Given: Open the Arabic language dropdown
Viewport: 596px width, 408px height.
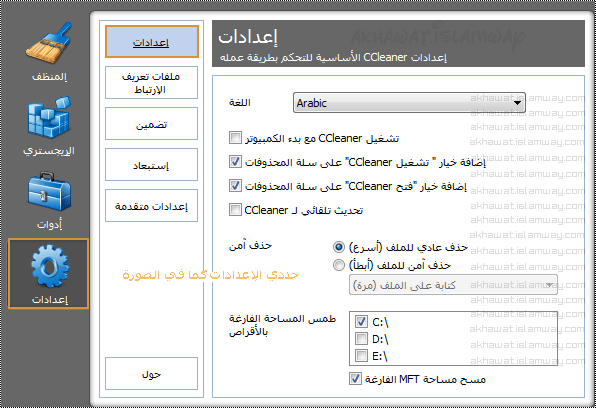Looking at the screenshot, I should pos(409,103).
